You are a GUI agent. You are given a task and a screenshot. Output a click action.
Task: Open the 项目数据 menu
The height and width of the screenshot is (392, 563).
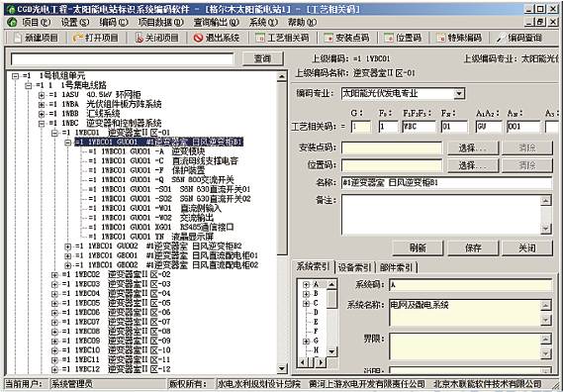pos(161,23)
